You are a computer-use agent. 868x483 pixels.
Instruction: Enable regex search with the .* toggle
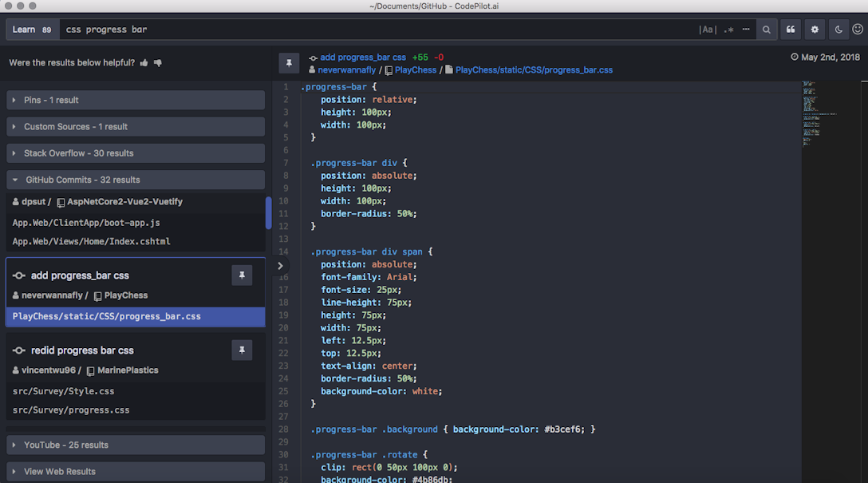(x=728, y=29)
